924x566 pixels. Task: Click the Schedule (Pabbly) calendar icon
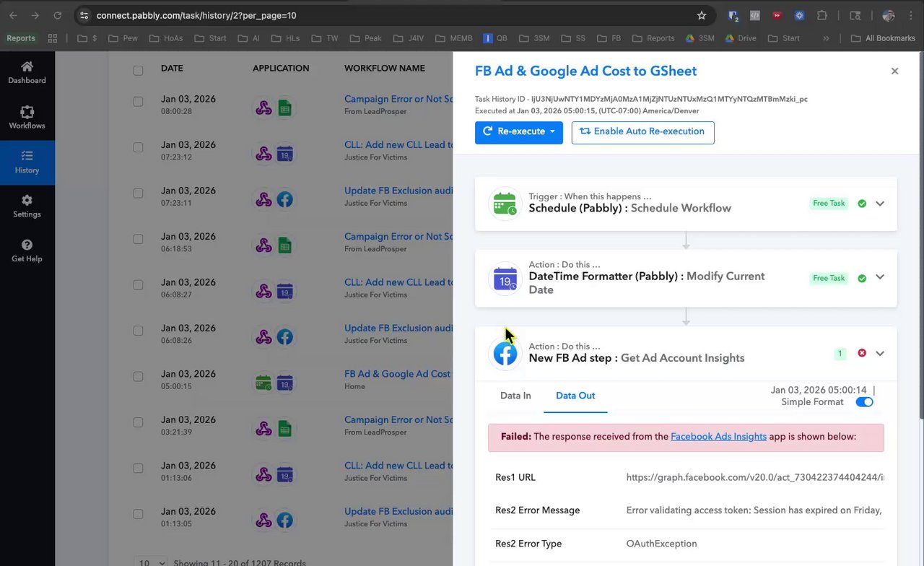tap(505, 204)
